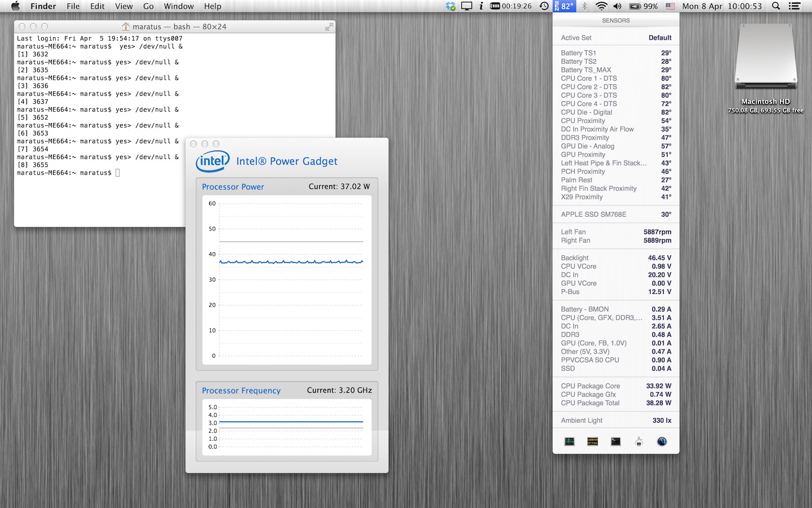Click the display mirroring menu bar icon
The height and width of the screenshot is (508, 812).
(x=467, y=6)
